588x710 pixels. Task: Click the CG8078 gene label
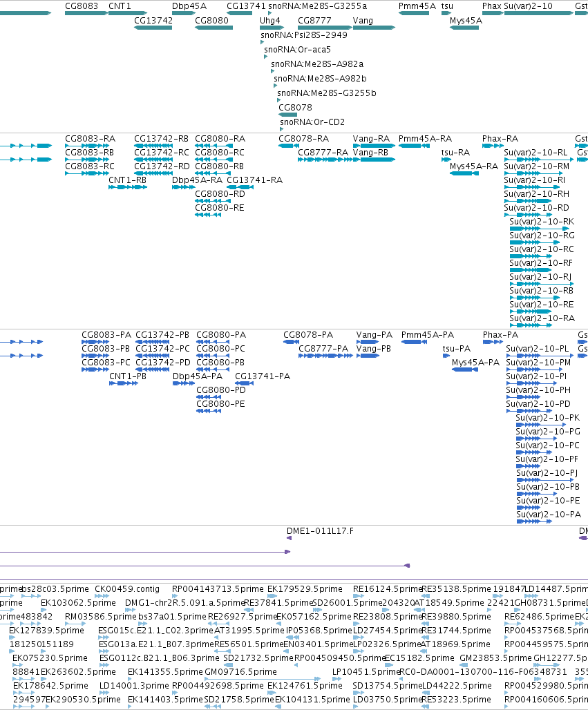(295, 108)
